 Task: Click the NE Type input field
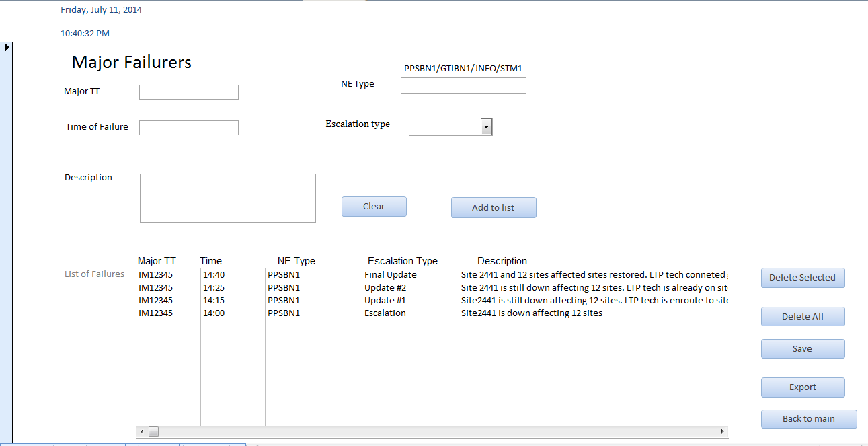463,85
